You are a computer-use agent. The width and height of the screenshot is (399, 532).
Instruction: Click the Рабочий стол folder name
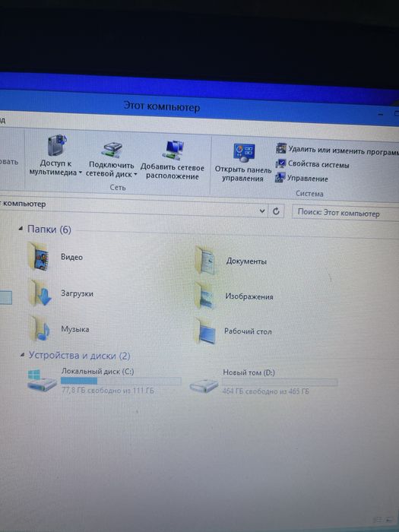click(248, 331)
